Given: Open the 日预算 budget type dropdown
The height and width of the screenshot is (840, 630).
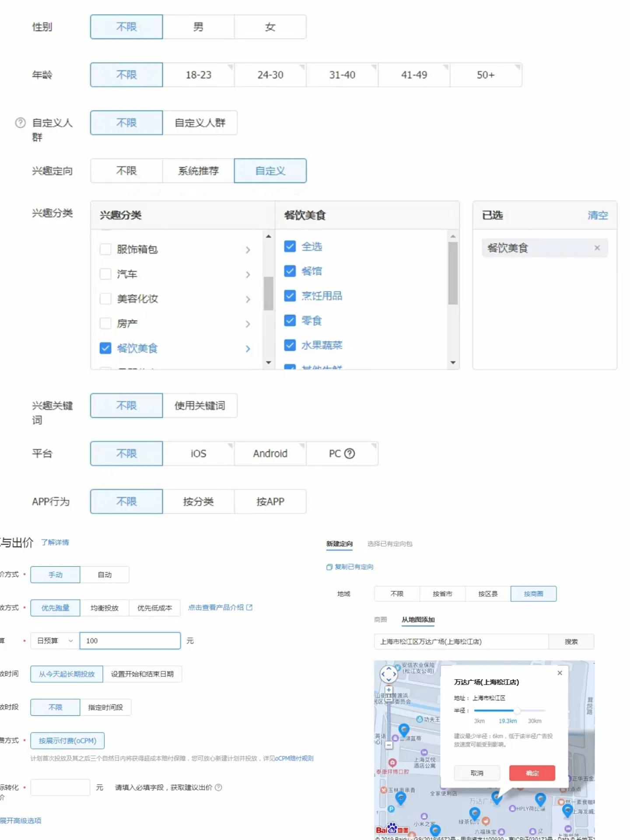Looking at the screenshot, I should [x=55, y=641].
